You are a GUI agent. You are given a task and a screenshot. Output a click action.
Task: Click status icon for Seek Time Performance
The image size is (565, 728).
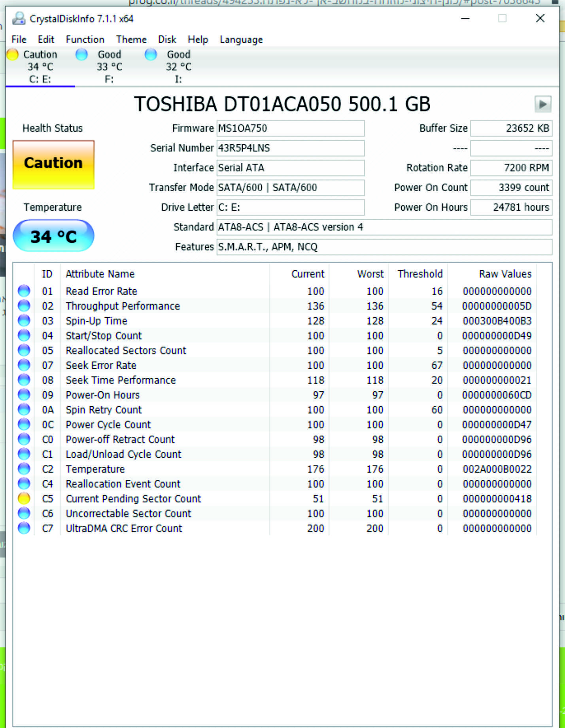click(x=24, y=380)
